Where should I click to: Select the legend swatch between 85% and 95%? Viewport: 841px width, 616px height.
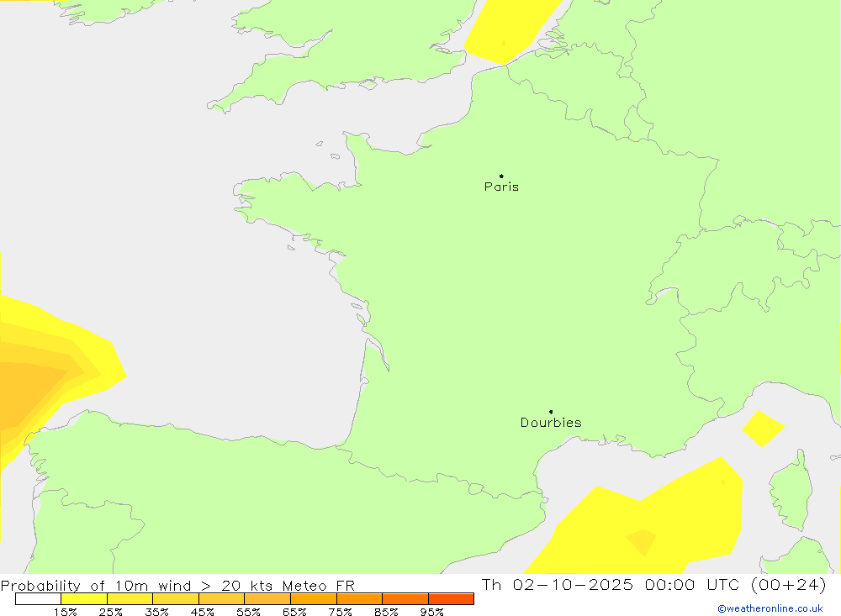click(x=405, y=599)
